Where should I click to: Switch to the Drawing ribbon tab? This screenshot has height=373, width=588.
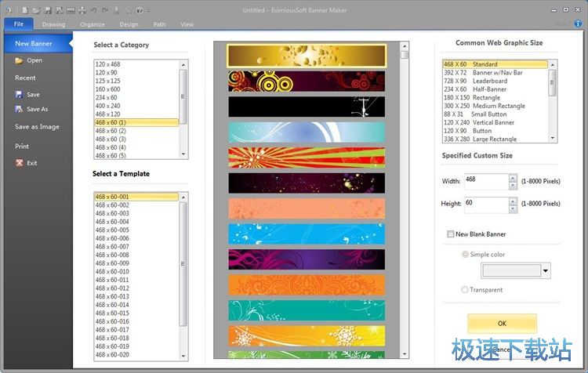click(53, 24)
